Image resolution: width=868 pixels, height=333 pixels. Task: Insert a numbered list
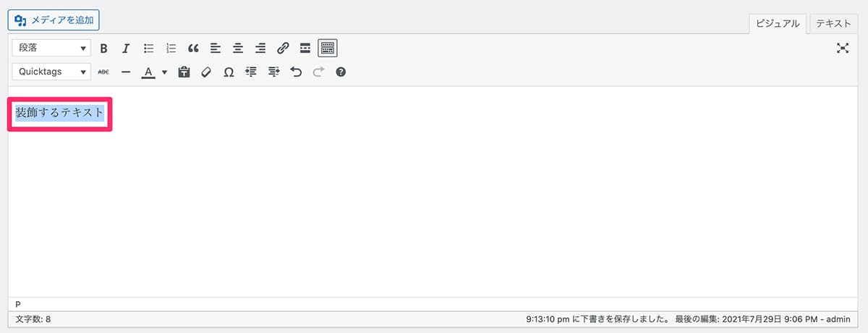pyautogui.click(x=171, y=49)
